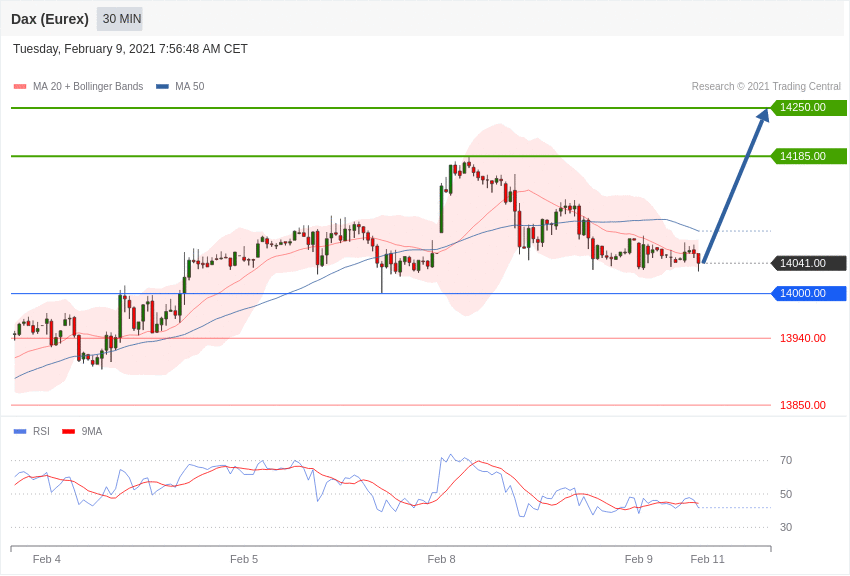Click the 14041.00 current price tag

click(x=808, y=263)
